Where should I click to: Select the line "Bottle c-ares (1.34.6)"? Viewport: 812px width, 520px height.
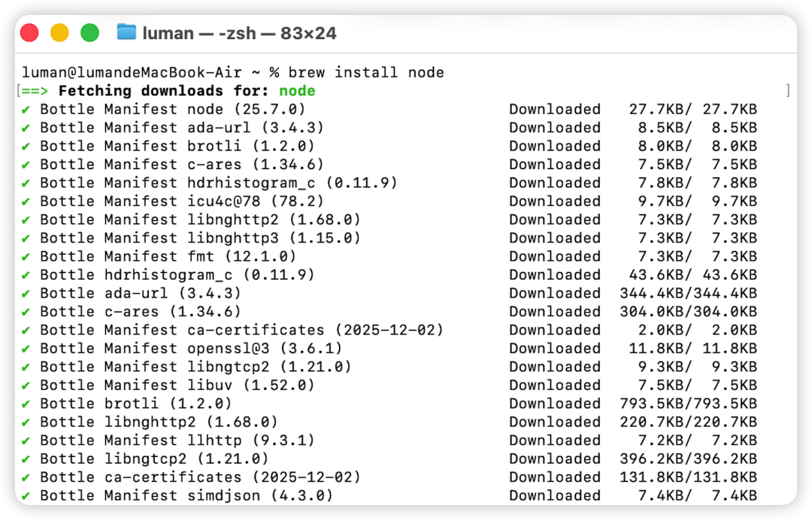141,312
